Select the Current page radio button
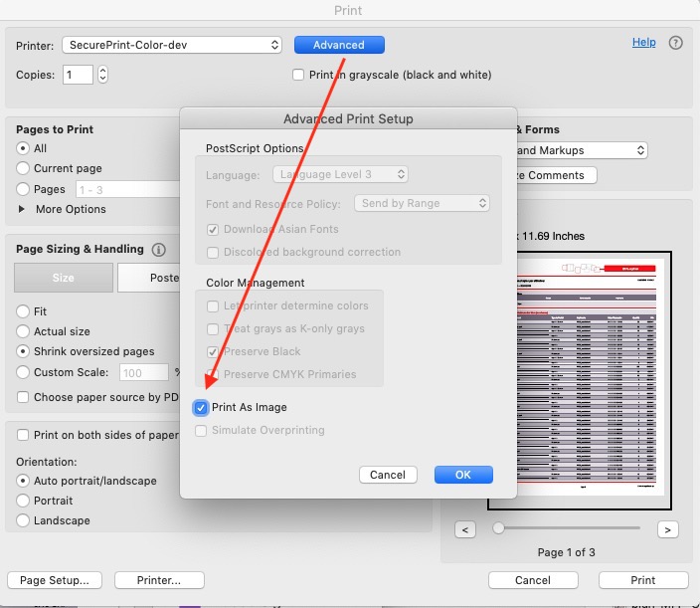Image resolution: width=700 pixels, height=608 pixels. (x=24, y=168)
